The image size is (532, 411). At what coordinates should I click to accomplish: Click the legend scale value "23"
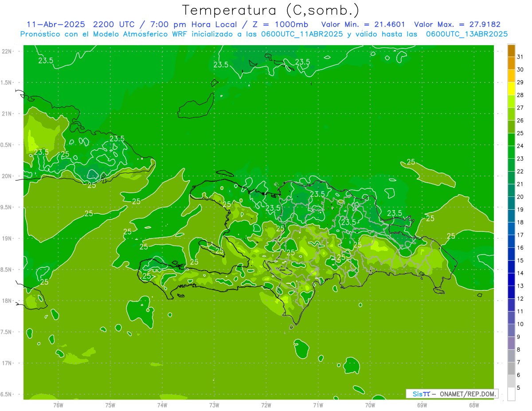click(520, 158)
